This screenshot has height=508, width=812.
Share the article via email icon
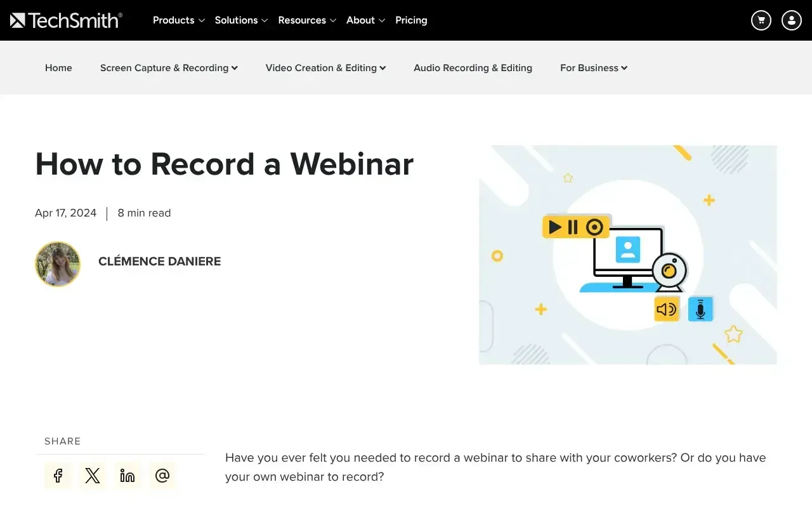pyautogui.click(x=162, y=476)
